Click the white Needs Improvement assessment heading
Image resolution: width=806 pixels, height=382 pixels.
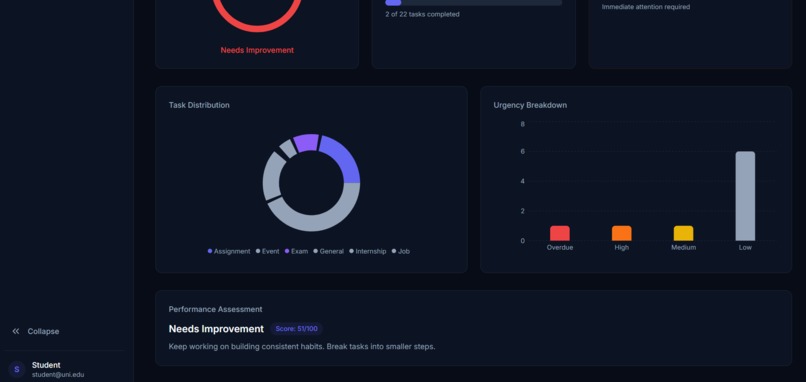coord(216,329)
